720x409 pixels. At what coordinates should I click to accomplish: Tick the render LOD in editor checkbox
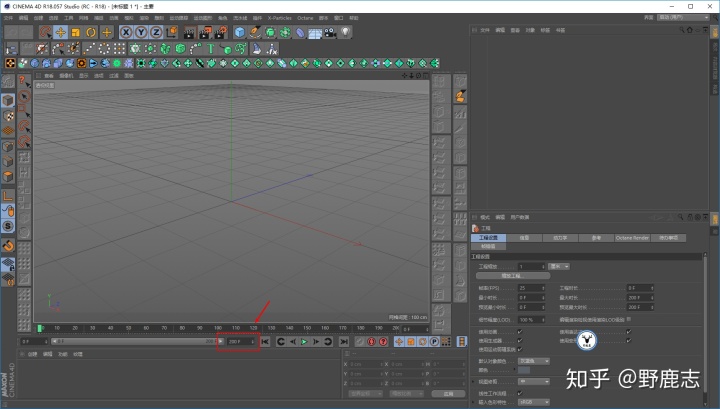tap(629, 319)
